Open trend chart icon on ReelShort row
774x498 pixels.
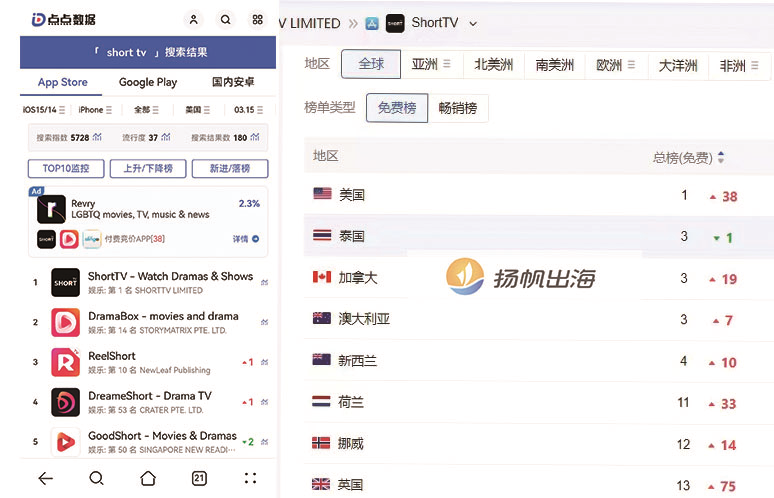point(265,362)
